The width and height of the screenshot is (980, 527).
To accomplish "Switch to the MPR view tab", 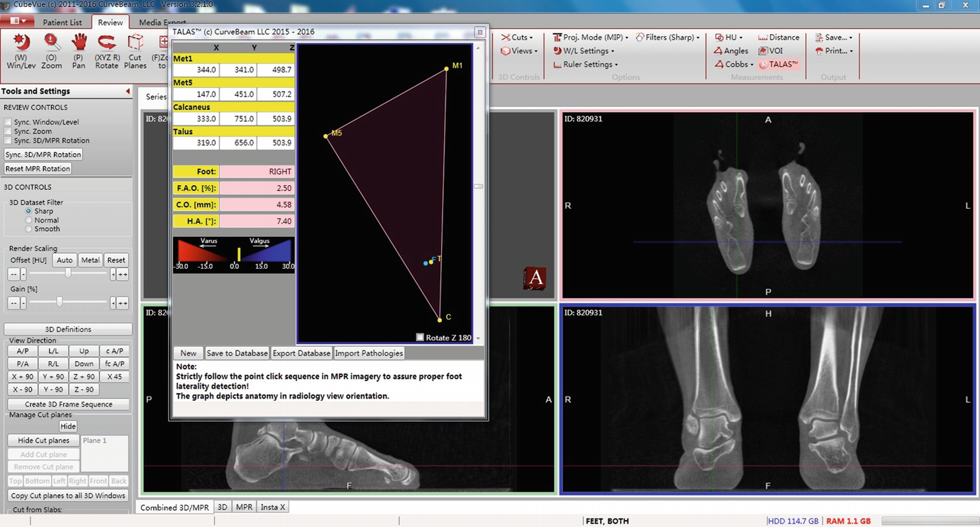I will pyautogui.click(x=244, y=507).
